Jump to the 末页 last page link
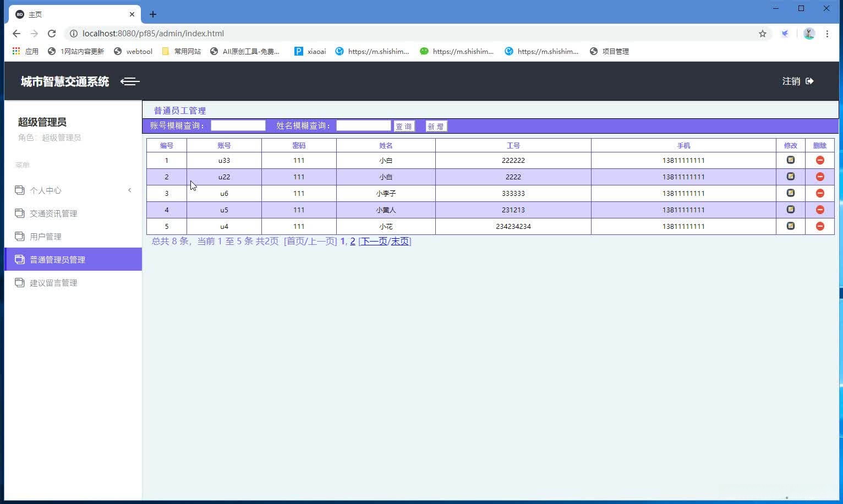The image size is (843, 504). [x=400, y=241]
